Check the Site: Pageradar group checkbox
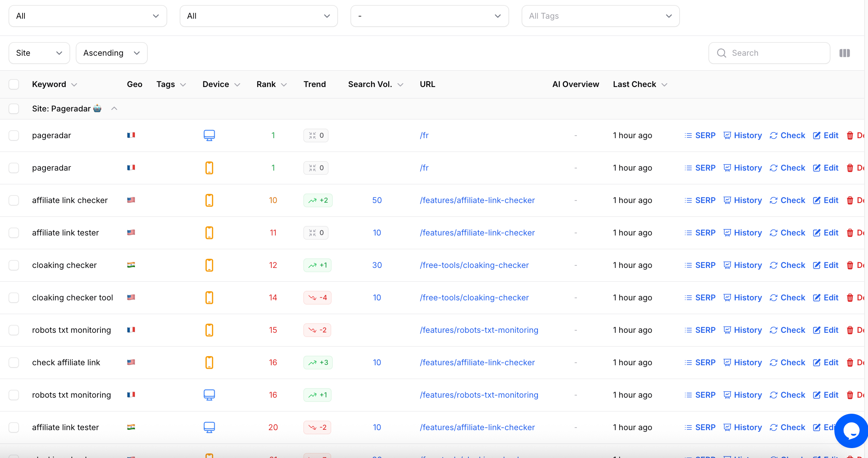The image size is (868, 458). (x=14, y=109)
